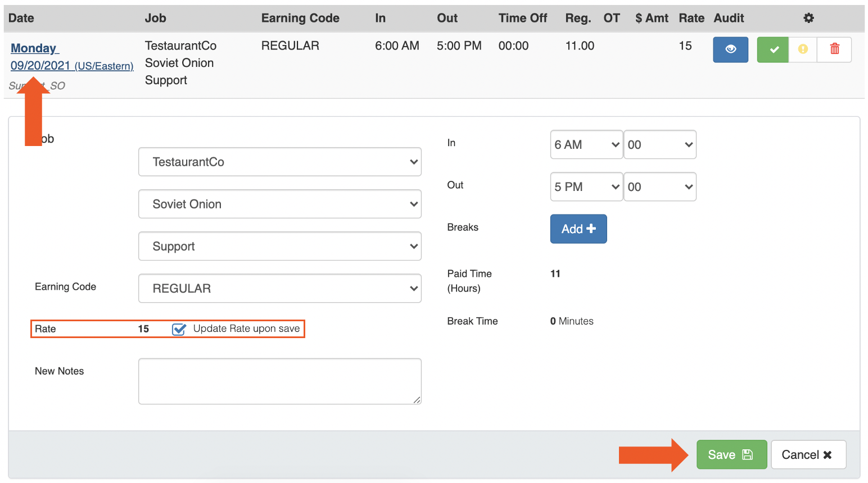Add a break with the Add plus icon
This screenshot has height=483, width=868.
point(578,229)
